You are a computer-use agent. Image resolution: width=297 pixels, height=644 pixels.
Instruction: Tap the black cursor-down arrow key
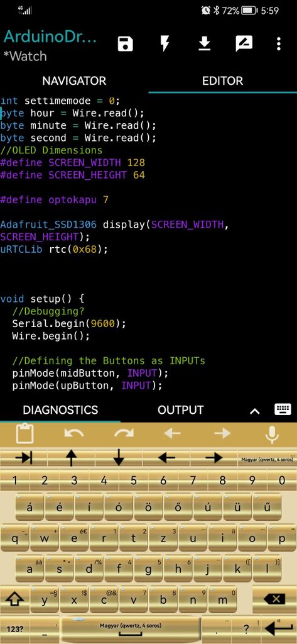119,458
